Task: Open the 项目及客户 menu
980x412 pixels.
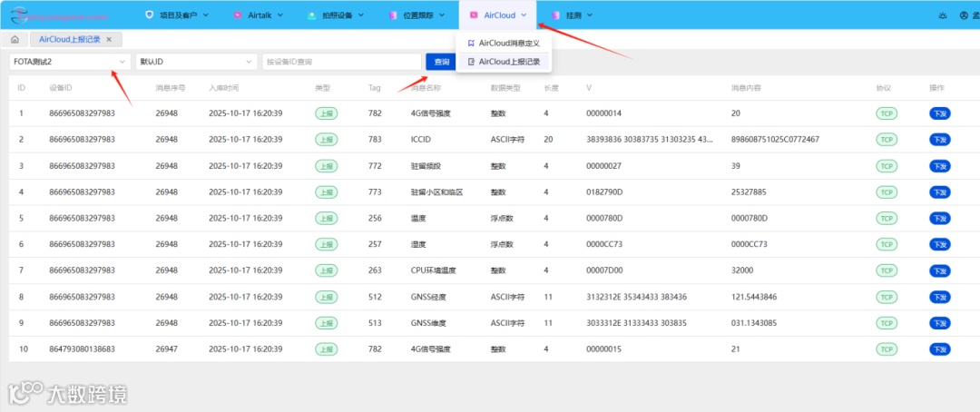Action: (177, 15)
